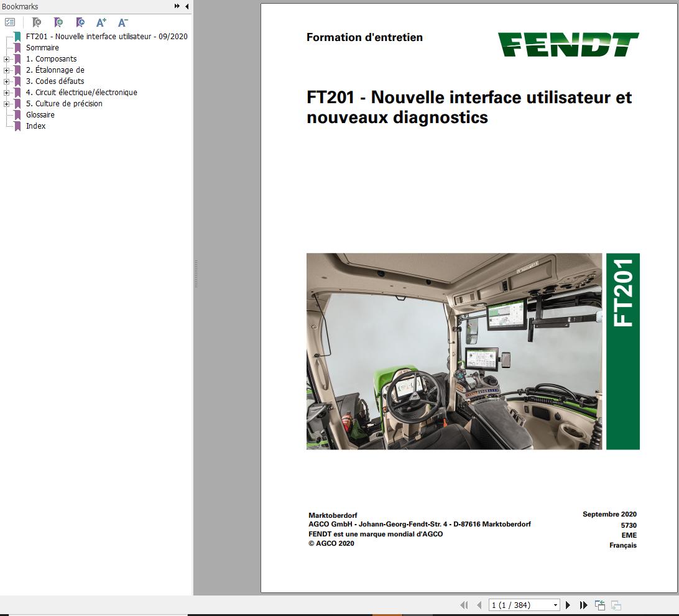The image size is (679, 616).
Task: Click the document number '5730'
Action: tap(629, 525)
